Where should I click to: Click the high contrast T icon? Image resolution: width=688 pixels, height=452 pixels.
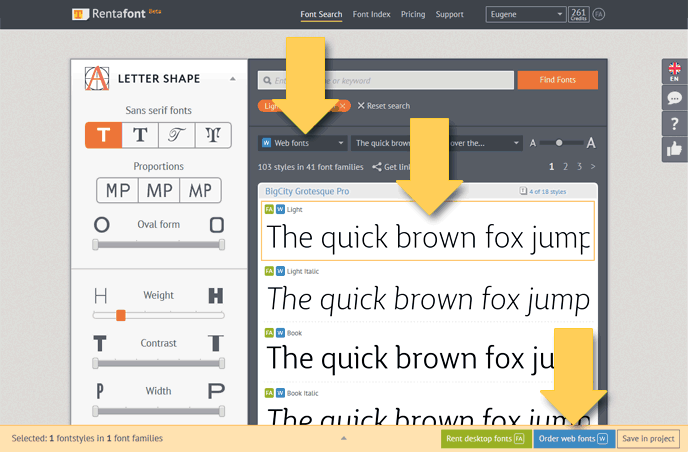[215, 343]
